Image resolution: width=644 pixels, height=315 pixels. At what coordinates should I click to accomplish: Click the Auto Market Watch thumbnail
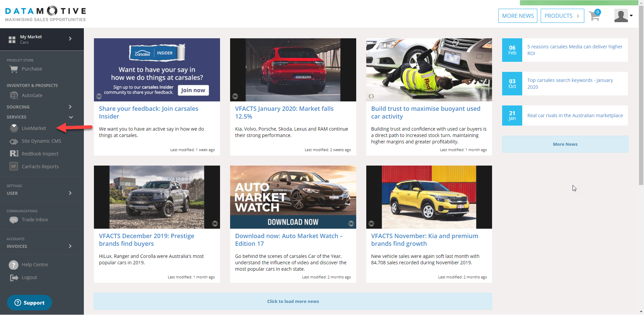point(293,197)
